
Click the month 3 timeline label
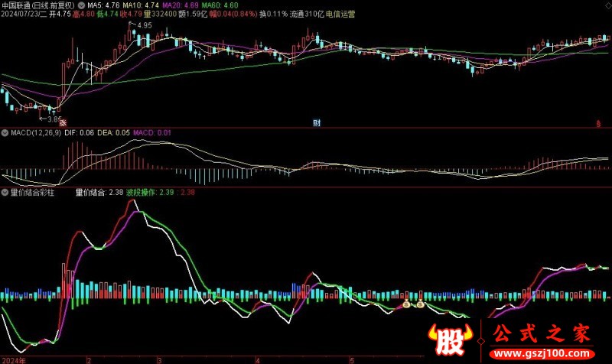159,360
